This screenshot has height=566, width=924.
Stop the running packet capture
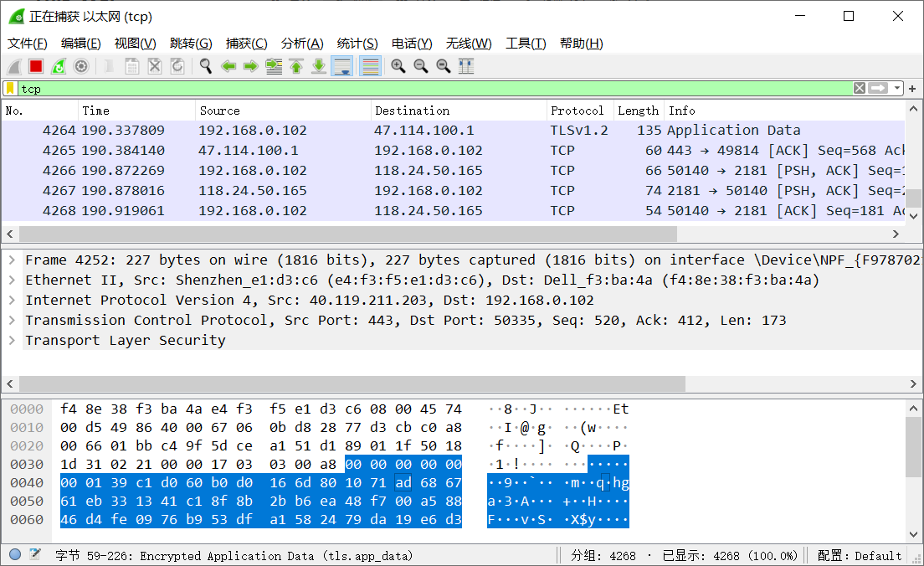tap(36, 66)
